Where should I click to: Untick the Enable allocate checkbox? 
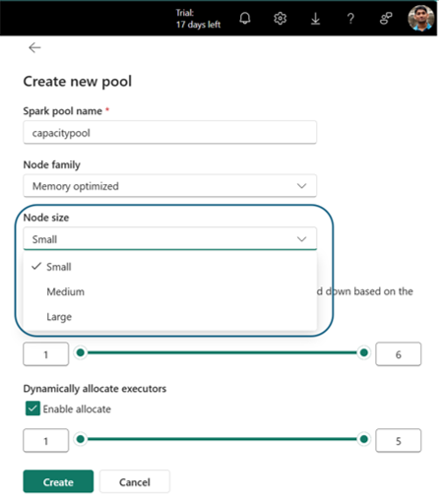(x=32, y=409)
